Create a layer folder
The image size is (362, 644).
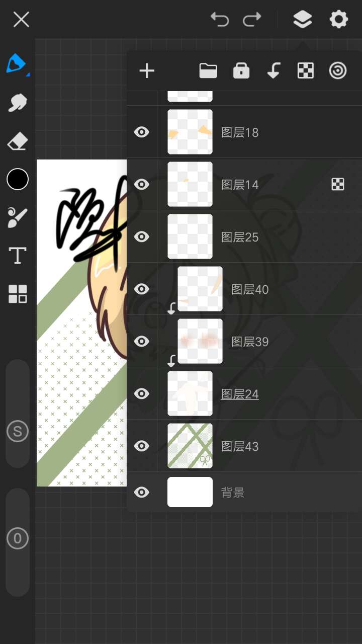[208, 71]
